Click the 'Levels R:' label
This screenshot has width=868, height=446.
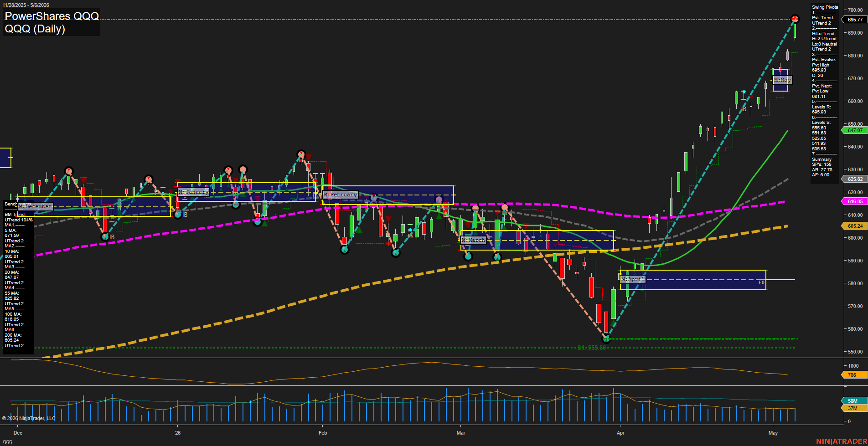click(x=821, y=107)
